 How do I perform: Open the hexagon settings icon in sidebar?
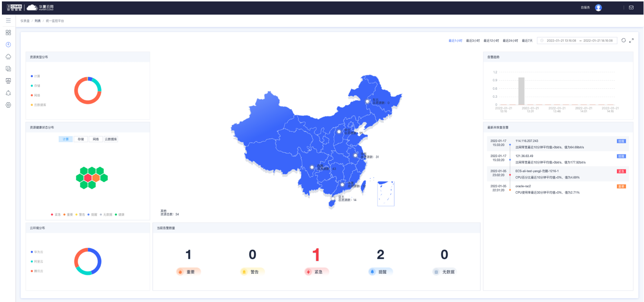pyautogui.click(x=8, y=105)
